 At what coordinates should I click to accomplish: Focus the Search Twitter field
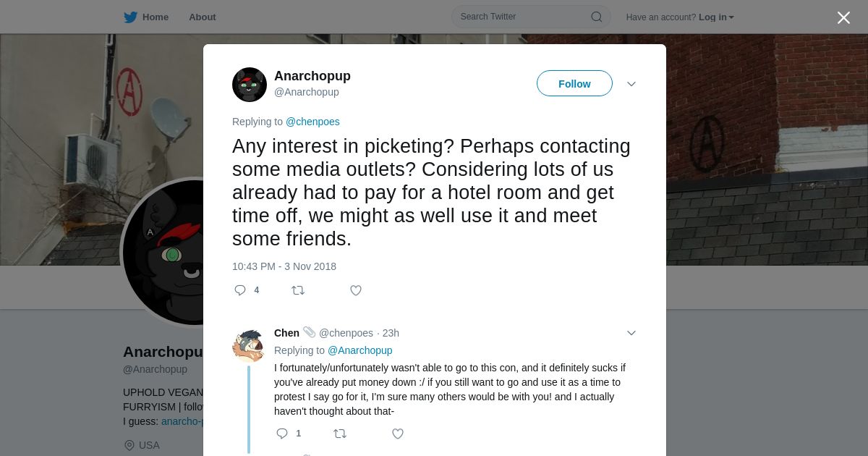pos(522,17)
